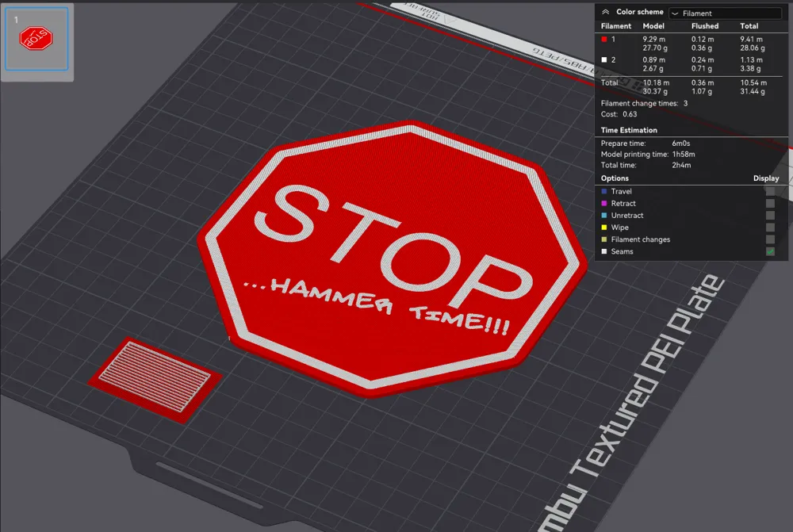Select the plate 1 thumbnail
The height and width of the screenshot is (532, 793).
point(36,37)
